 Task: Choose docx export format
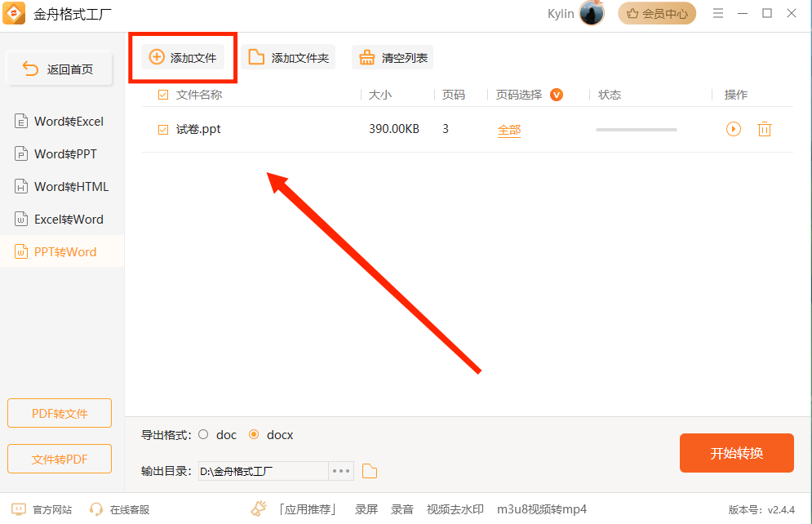254,434
